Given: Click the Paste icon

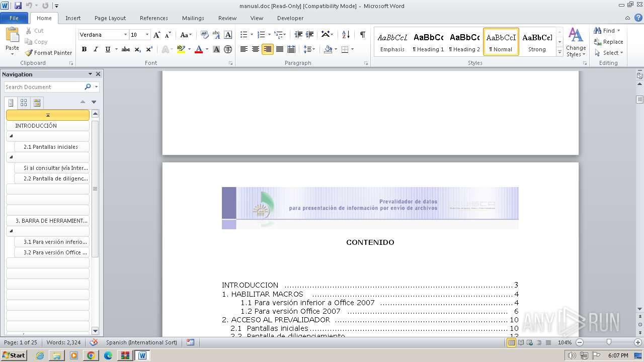Looking at the screenshot, I should coord(12,35).
